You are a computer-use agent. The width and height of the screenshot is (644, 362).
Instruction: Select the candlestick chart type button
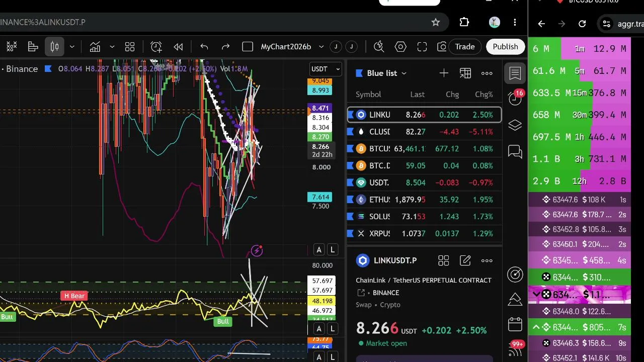55,47
